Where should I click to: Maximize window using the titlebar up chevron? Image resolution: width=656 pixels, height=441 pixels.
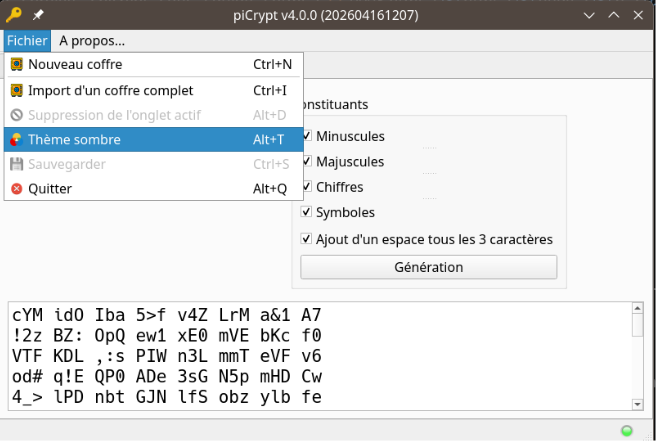click(x=614, y=15)
